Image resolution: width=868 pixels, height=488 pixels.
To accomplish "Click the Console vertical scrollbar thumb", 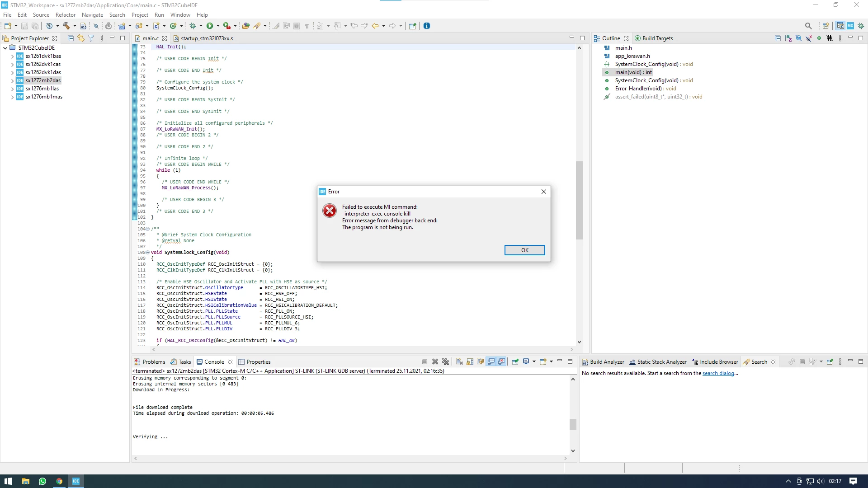I will (573, 424).
